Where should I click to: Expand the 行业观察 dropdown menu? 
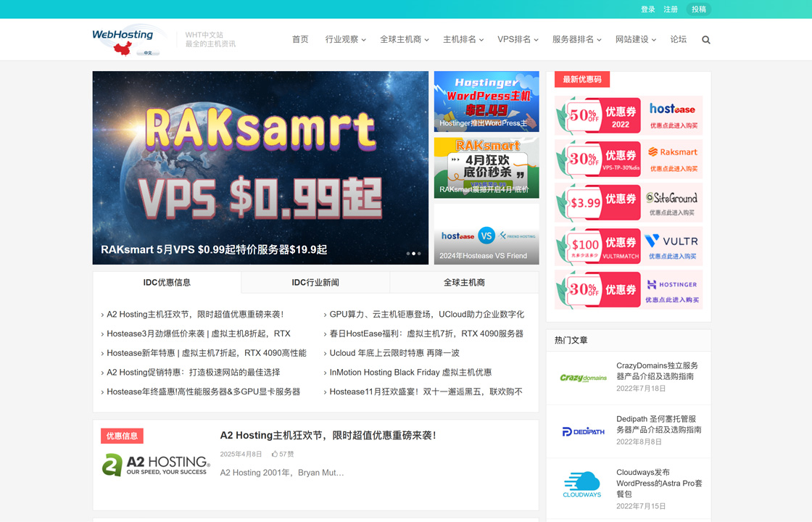click(345, 39)
